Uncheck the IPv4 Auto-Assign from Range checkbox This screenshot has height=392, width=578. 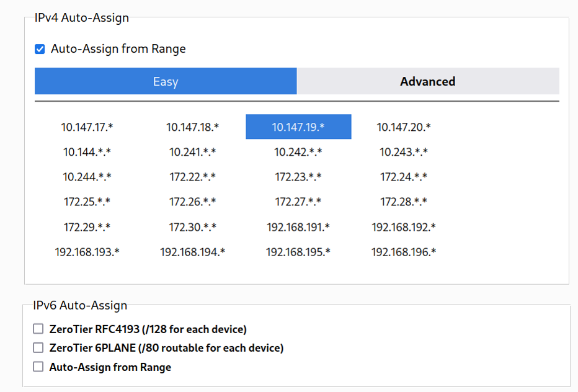(x=40, y=49)
